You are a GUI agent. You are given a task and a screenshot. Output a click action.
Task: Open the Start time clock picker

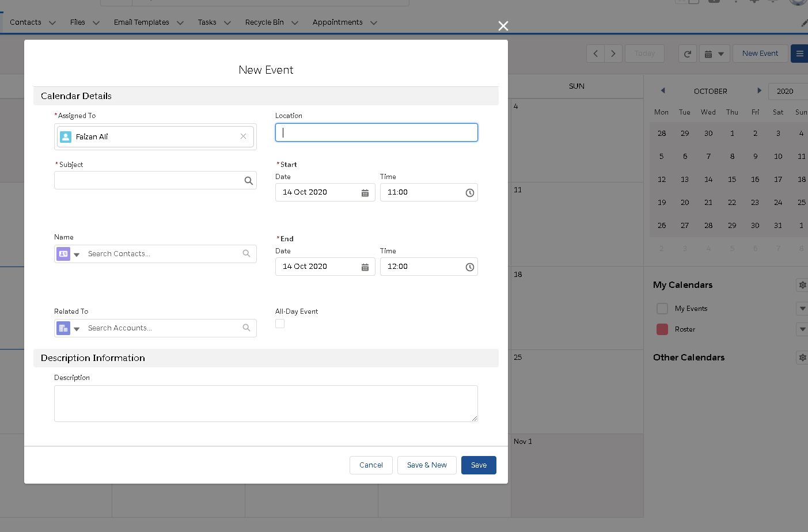(x=469, y=193)
